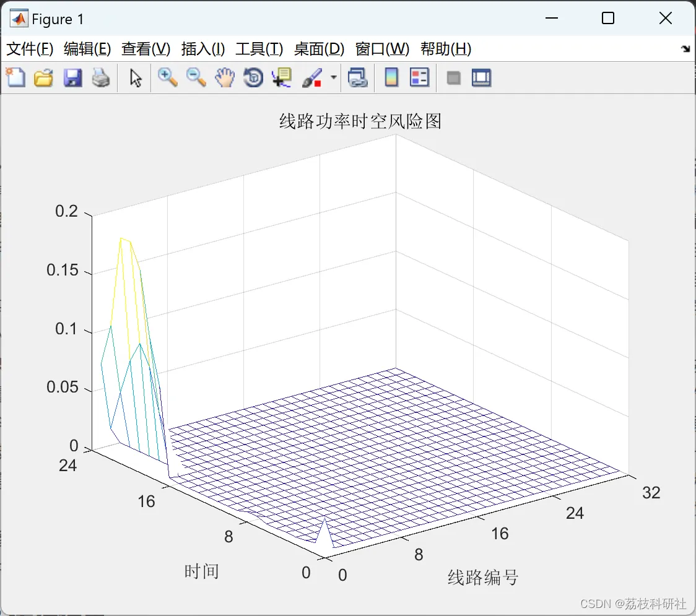Click the 0.15 z-axis tick label
Viewport: 696px width, 616px height.
pyautogui.click(x=63, y=270)
